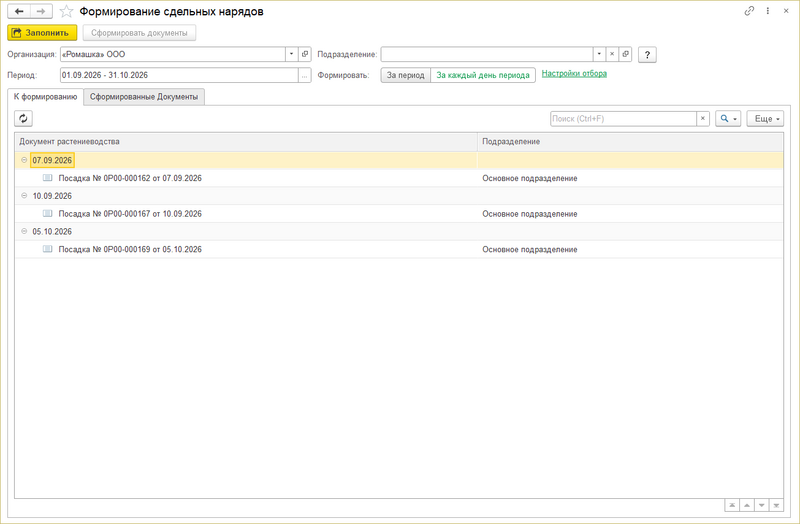Viewport: 800px width, 524px height.
Task: Click document icon of Посадка 0Р00-000162
Action: click(x=47, y=178)
